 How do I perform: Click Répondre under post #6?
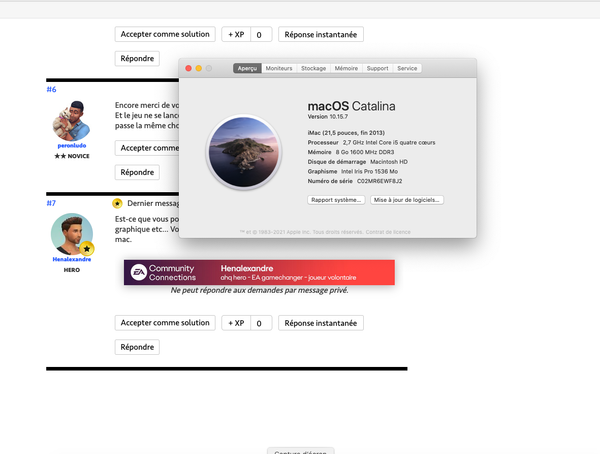click(137, 172)
